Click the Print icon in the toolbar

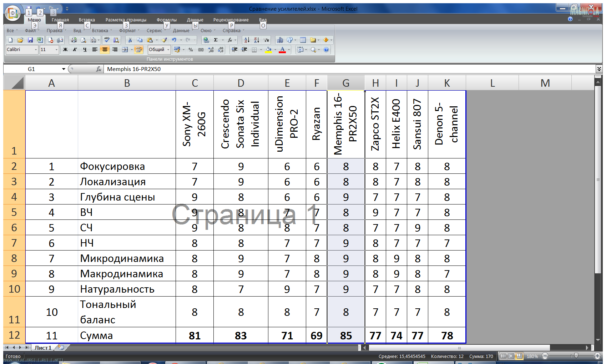tap(74, 40)
